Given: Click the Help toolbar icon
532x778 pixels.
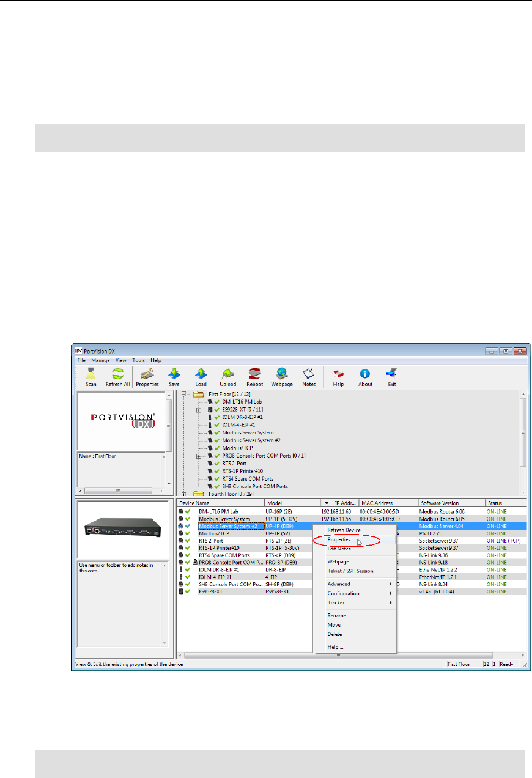Looking at the screenshot, I should (338, 377).
